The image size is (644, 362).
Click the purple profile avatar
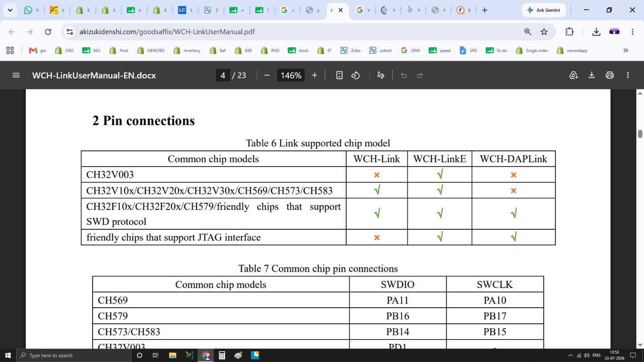tap(615, 32)
